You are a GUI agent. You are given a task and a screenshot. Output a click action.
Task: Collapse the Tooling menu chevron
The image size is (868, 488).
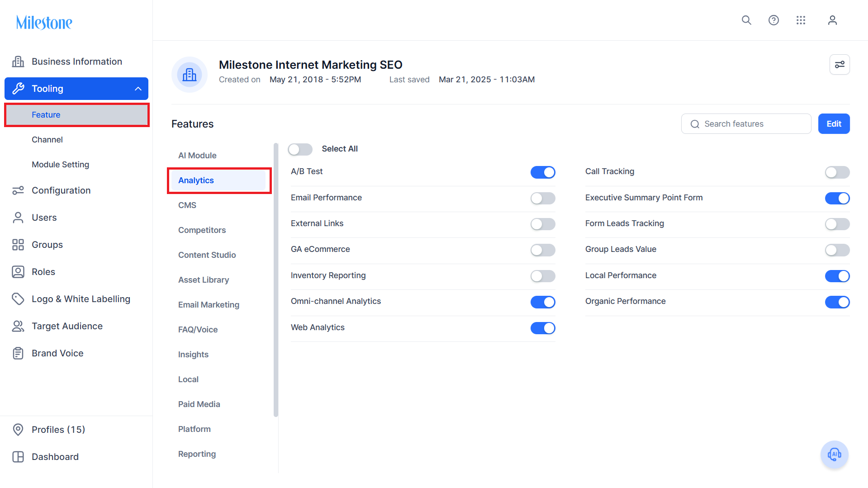(138, 89)
